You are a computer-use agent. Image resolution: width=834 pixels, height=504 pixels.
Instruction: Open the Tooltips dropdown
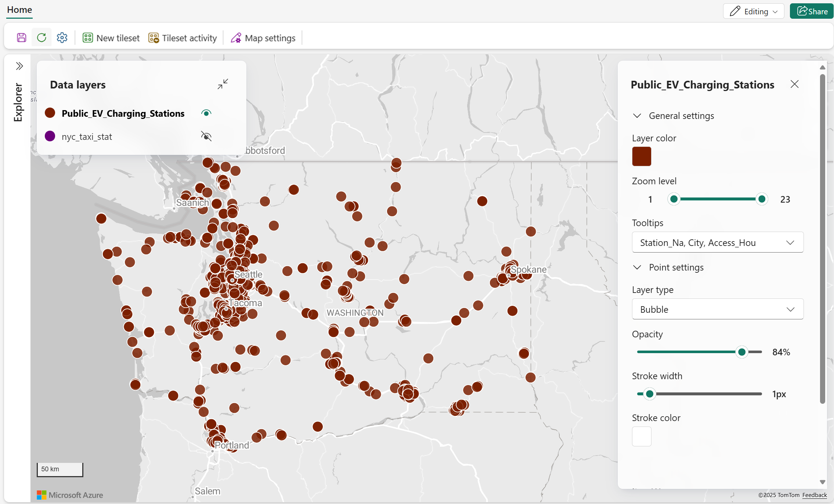(x=717, y=243)
